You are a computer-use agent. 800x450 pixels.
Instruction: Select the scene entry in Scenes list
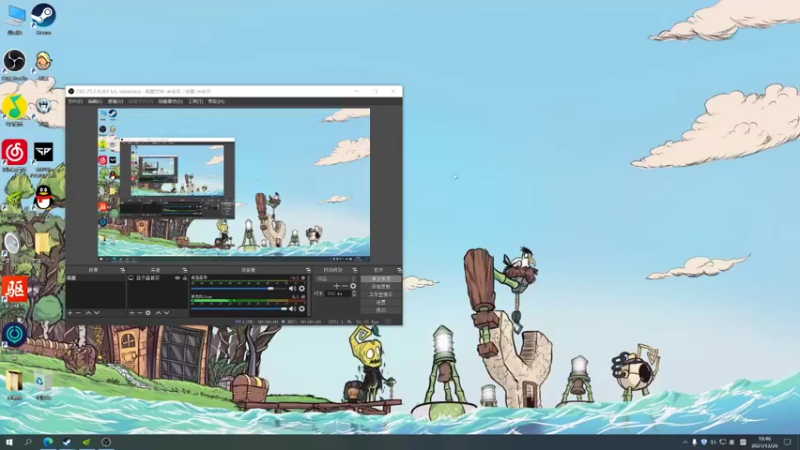coord(96,278)
